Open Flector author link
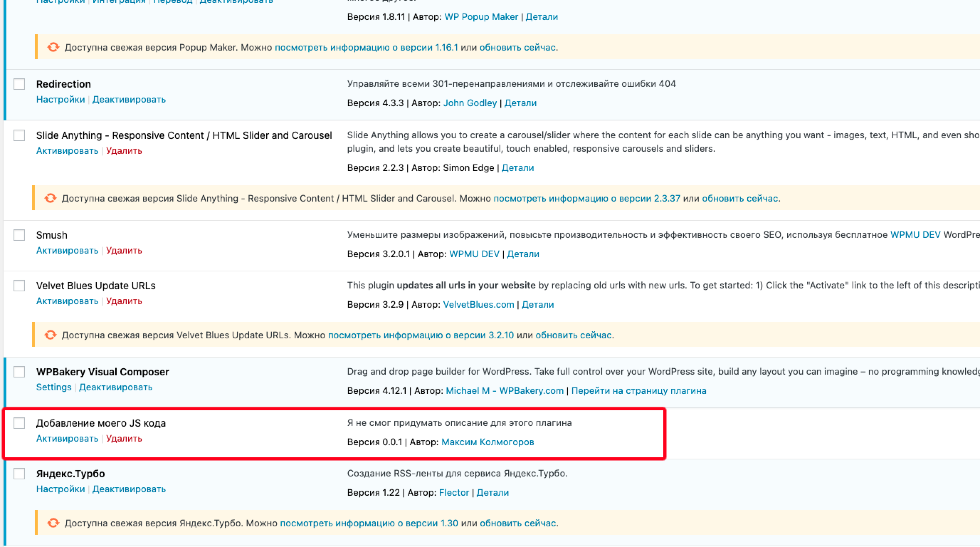 click(x=454, y=493)
